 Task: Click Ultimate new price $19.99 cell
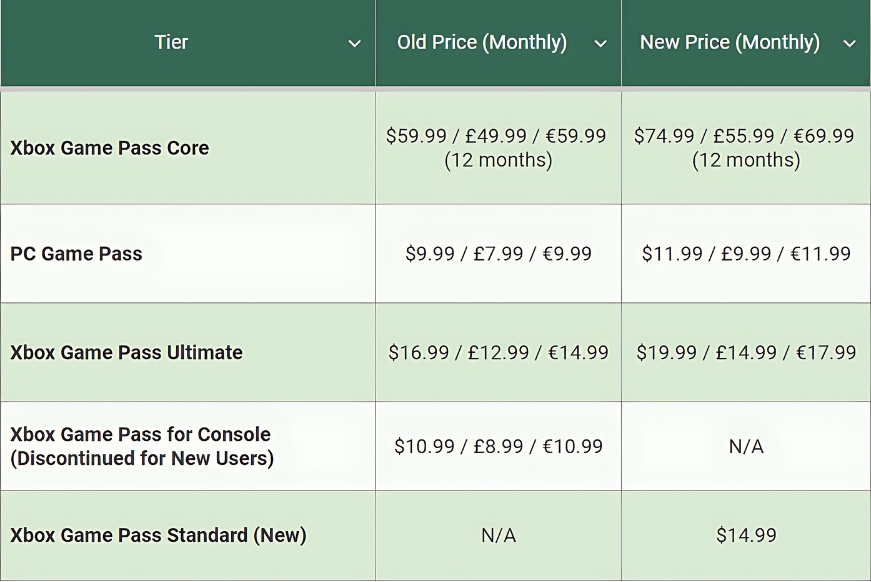click(746, 352)
